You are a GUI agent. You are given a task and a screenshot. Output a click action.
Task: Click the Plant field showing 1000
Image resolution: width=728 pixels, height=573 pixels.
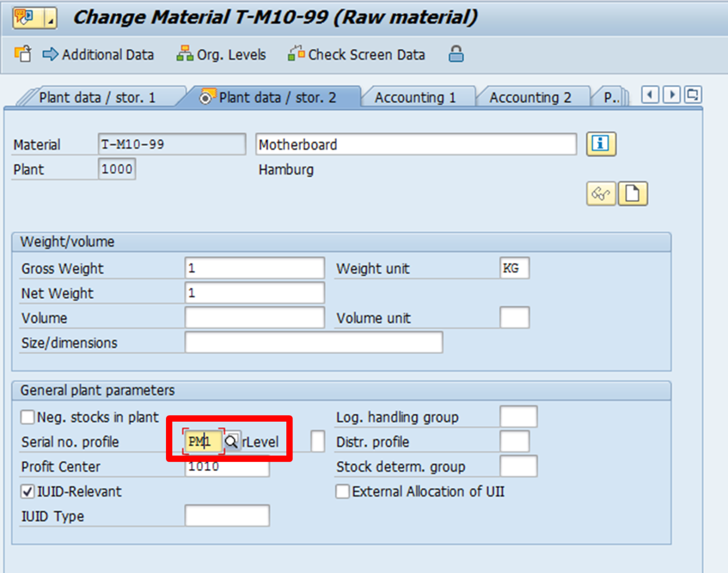117,169
